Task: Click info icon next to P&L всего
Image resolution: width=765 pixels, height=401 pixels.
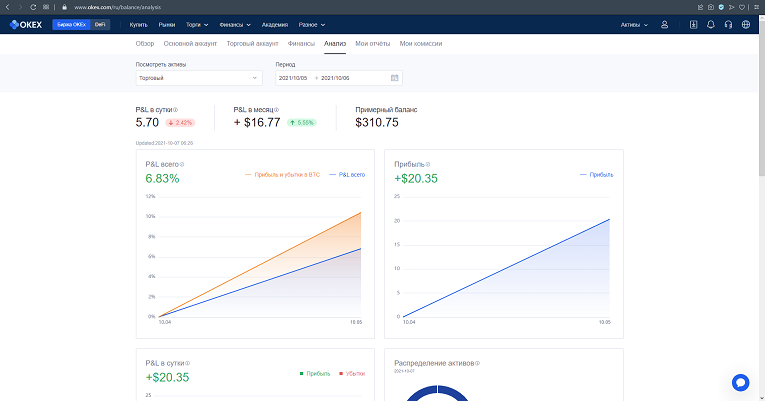Action: coord(182,164)
